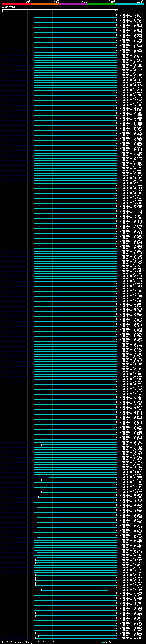Select hit label UniRef100_O23883

click(131, 30)
